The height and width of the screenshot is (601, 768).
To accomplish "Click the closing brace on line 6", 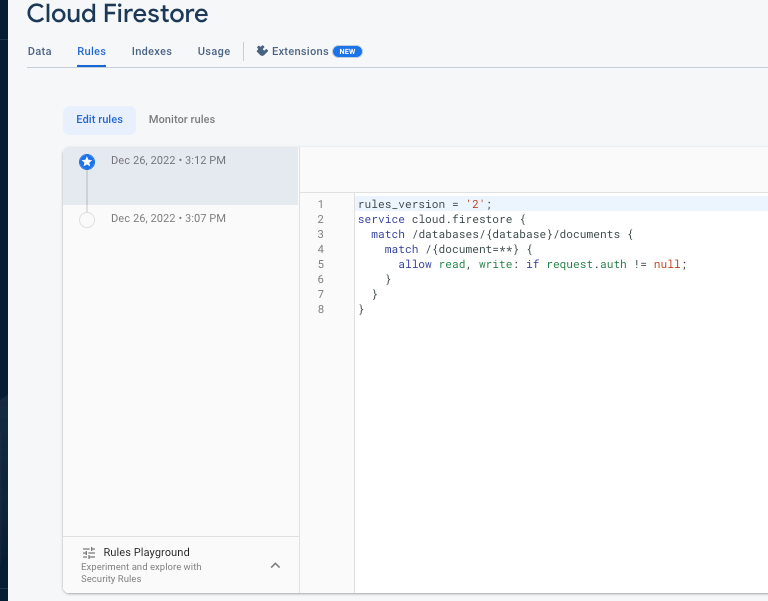I will point(388,279).
